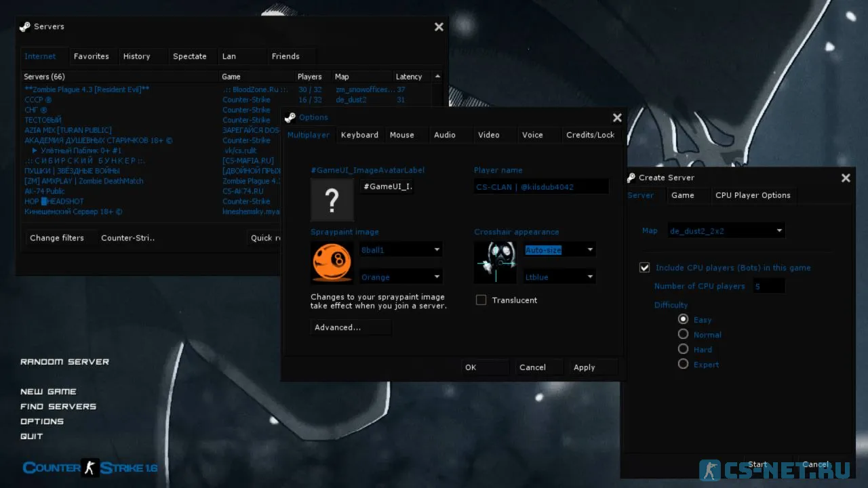This screenshot has width=868, height=488.
Task: Open the CPU Player Options tab
Action: [753, 195]
